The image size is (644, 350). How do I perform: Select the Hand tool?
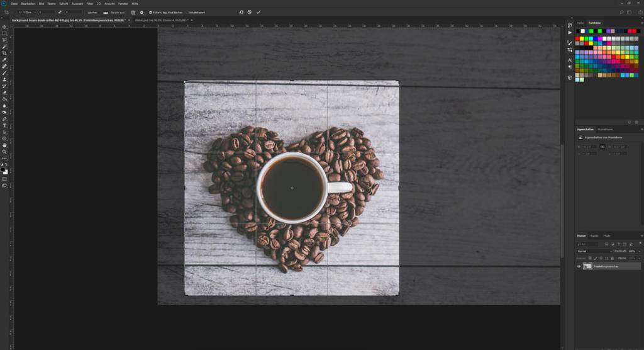coord(4,145)
